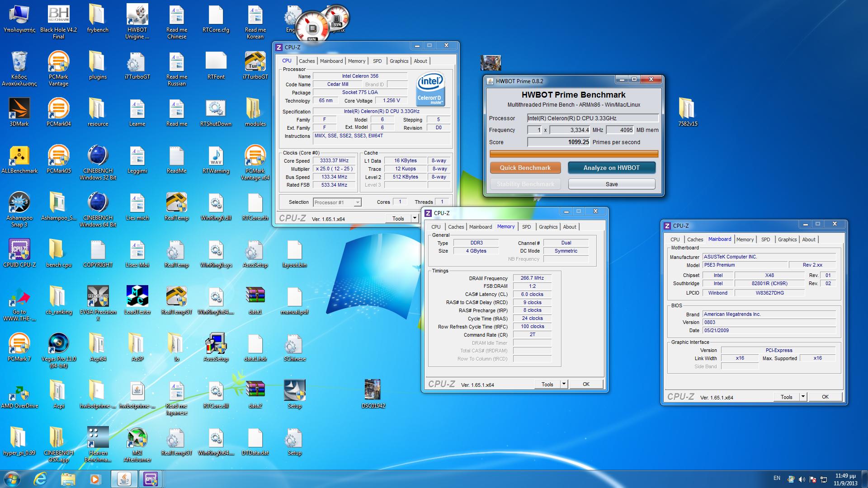This screenshot has width=868, height=488.
Task: Click the Processor name field in HWBOT Prime
Action: click(x=593, y=118)
